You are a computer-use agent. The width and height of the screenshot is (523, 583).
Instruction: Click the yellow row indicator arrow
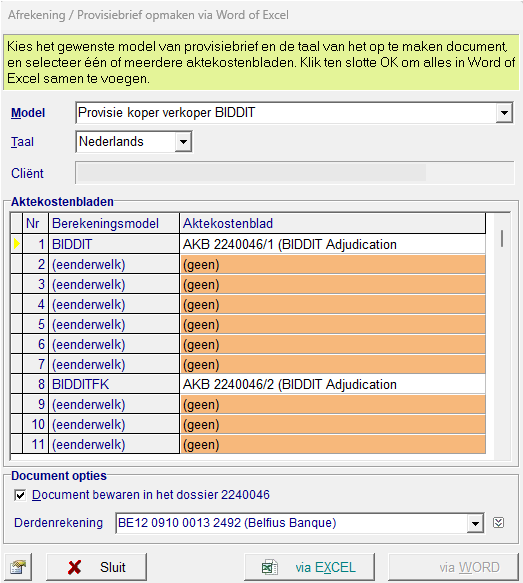(16, 244)
